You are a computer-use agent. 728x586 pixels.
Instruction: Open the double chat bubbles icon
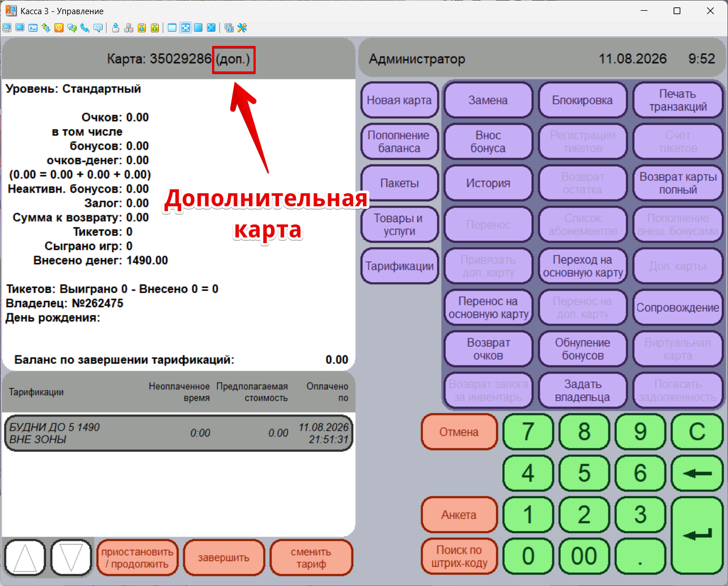point(72,28)
